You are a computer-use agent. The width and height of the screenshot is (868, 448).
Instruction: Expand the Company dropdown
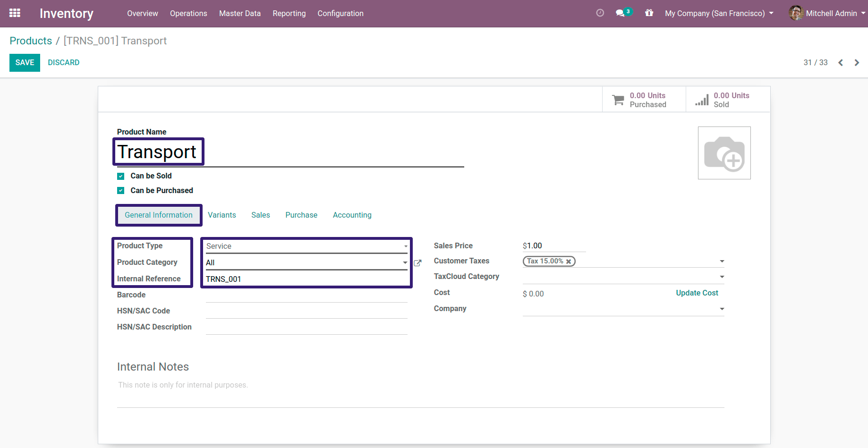[x=722, y=309]
